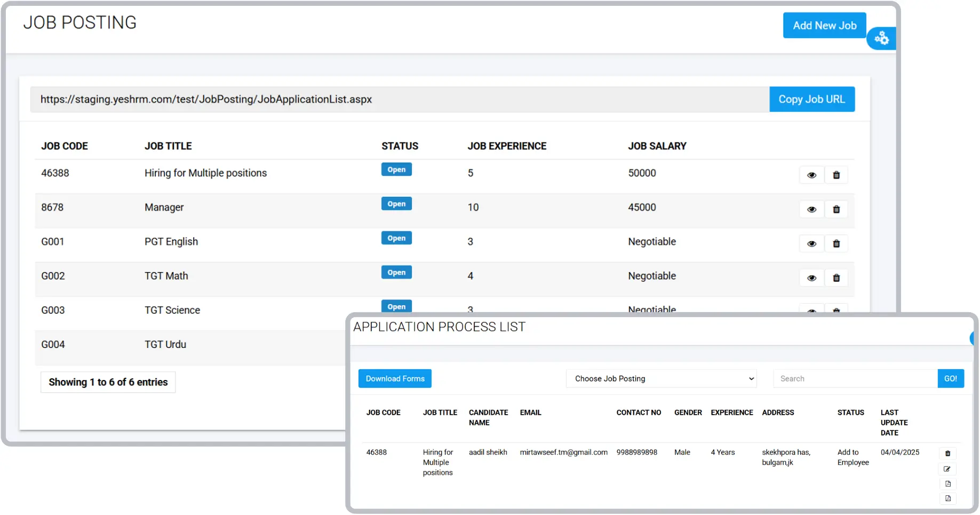Screen dimensions: 980x515
Task: Click the JOB POSTING page heading
Action: pyautogui.click(x=79, y=22)
